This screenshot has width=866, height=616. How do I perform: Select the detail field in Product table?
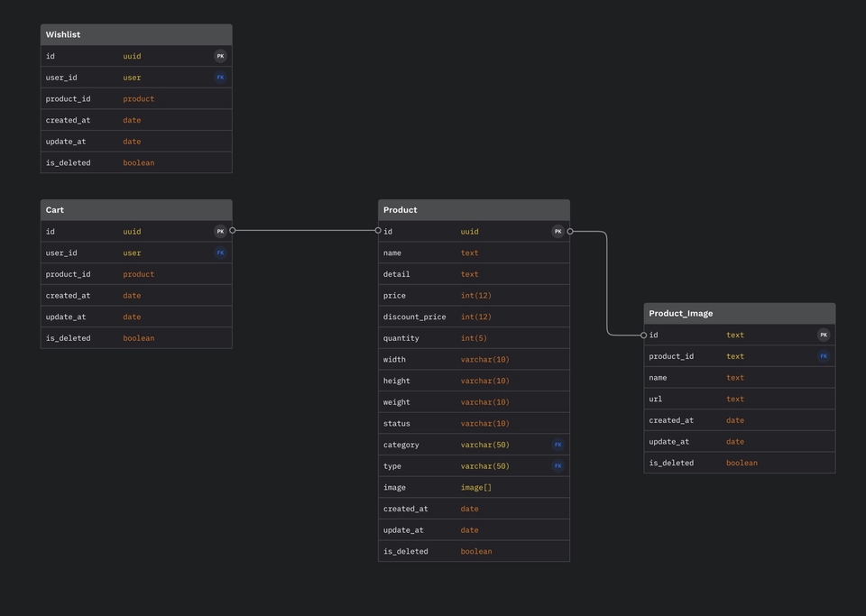(x=474, y=274)
